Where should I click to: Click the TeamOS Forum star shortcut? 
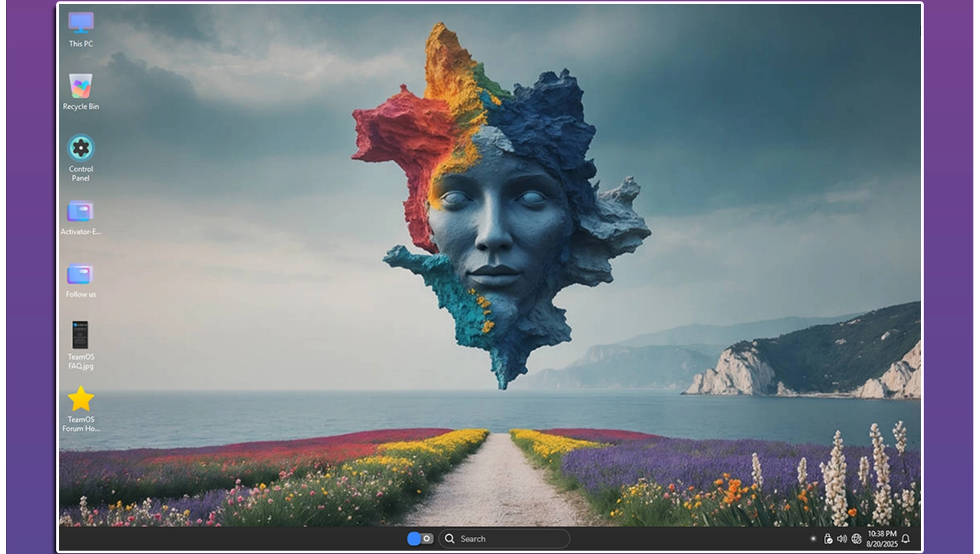[81, 399]
